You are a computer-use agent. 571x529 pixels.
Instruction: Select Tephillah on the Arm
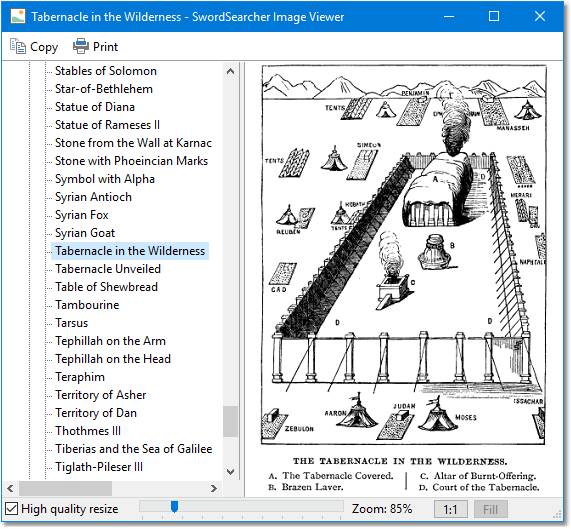(x=110, y=341)
